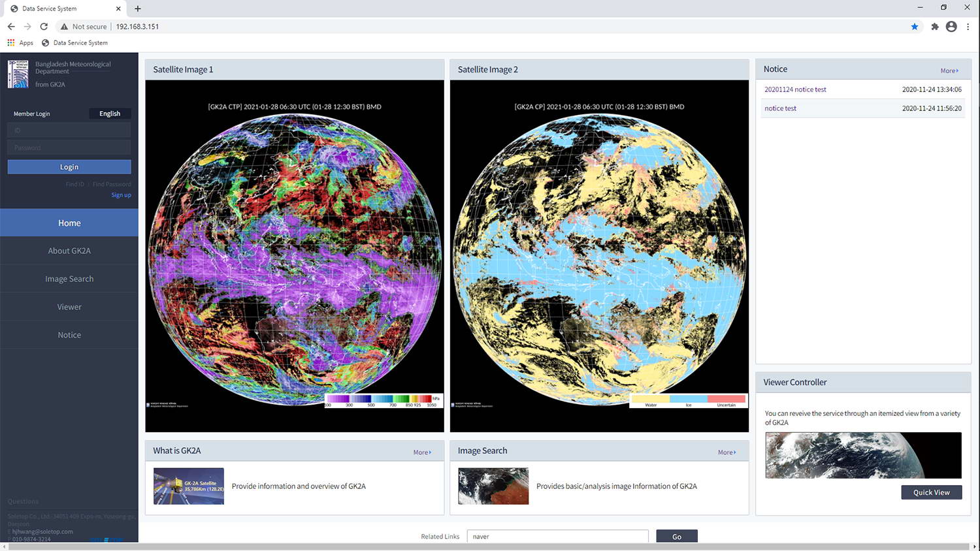The height and width of the screenshot is (551, 980).
Task: Click the ID input field
Action: pyautogui.click(x=69, y=131)
